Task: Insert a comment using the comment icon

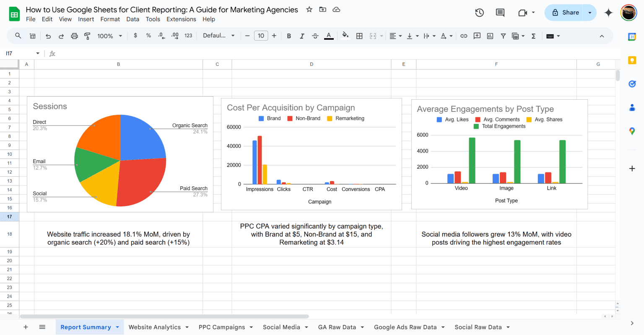Action: 477,36
